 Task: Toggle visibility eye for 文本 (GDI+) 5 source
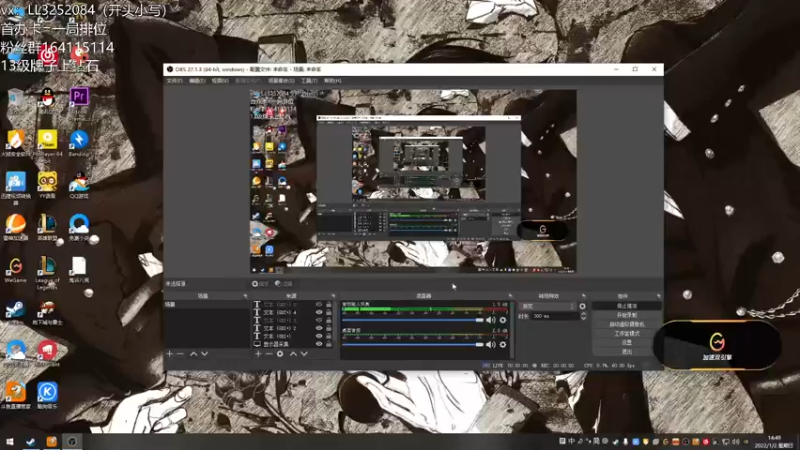(x=319, y=305)
